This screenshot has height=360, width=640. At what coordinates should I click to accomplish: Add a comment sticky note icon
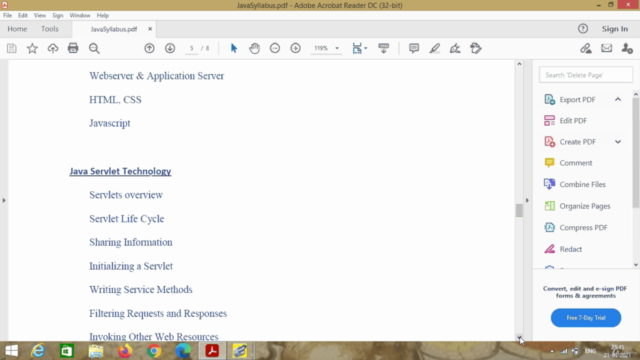tap(414, 48)
